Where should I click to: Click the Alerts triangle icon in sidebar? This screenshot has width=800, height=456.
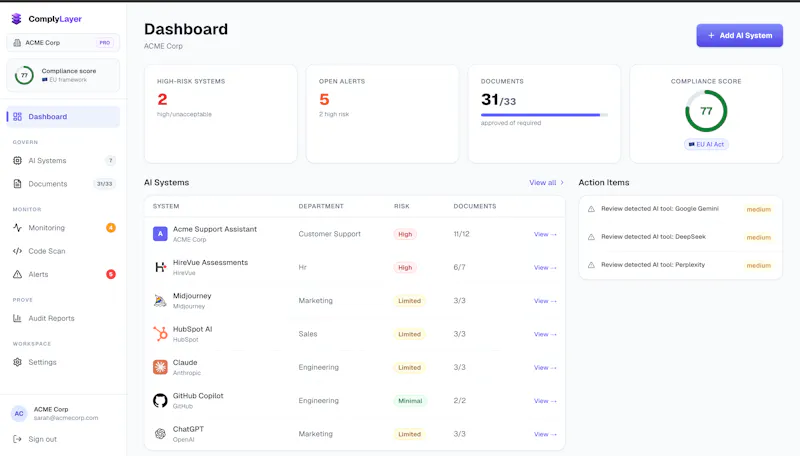point(17,274)
